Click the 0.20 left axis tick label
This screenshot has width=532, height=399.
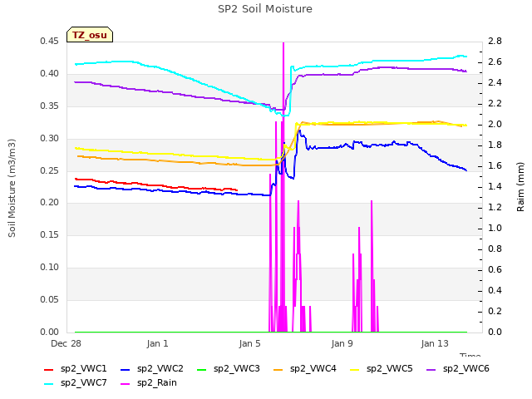point(49,203)
